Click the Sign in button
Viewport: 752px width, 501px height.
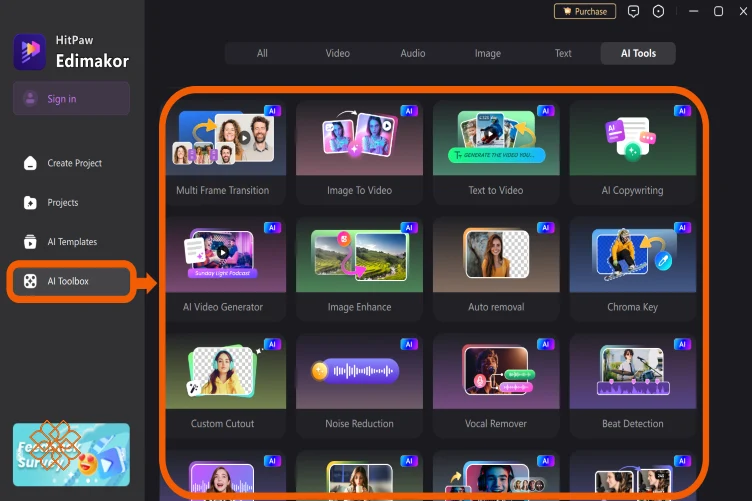(x=71, y=98)
